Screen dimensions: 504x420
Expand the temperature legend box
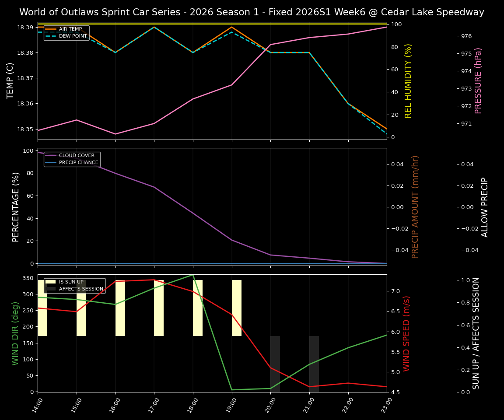pyautogui.click(x=66, y=33)
